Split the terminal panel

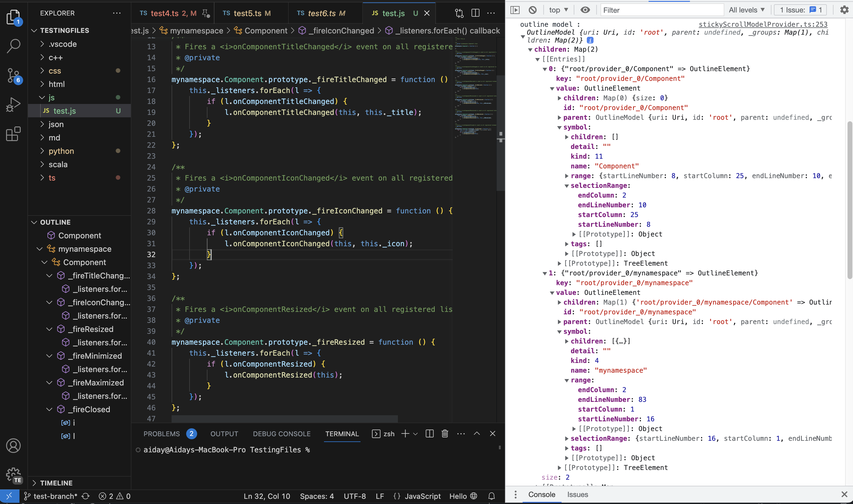coord(429,434)
